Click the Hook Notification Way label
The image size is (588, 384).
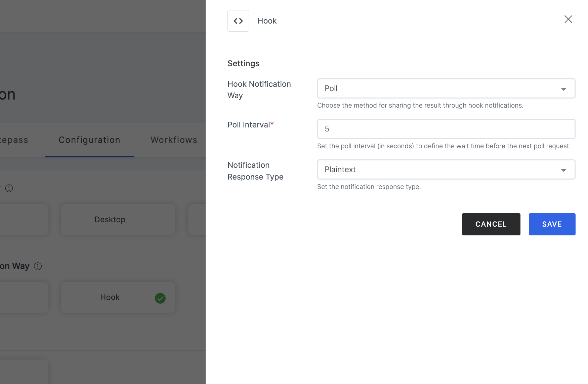[259, 90]
